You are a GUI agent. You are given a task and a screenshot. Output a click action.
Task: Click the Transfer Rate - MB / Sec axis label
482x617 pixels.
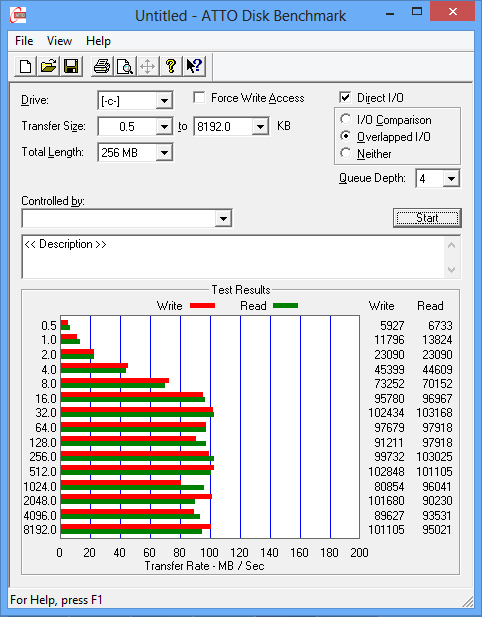click(x=204, y=566)
